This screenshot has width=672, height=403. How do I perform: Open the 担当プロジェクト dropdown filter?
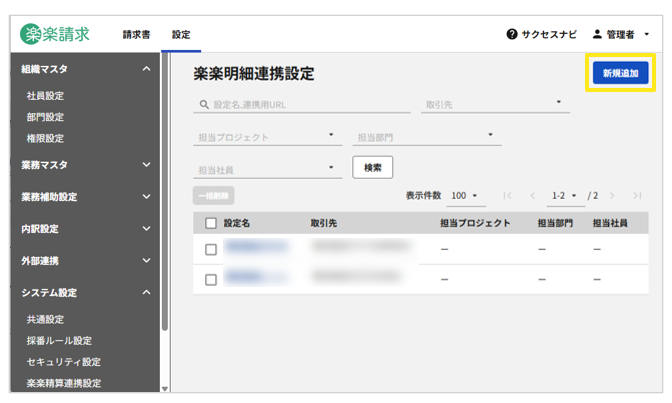(x=267, y=137)
